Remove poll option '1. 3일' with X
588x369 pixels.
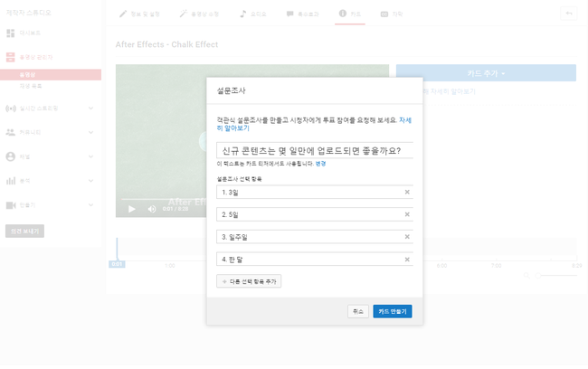pyautogui.click(x=407, y=192)
